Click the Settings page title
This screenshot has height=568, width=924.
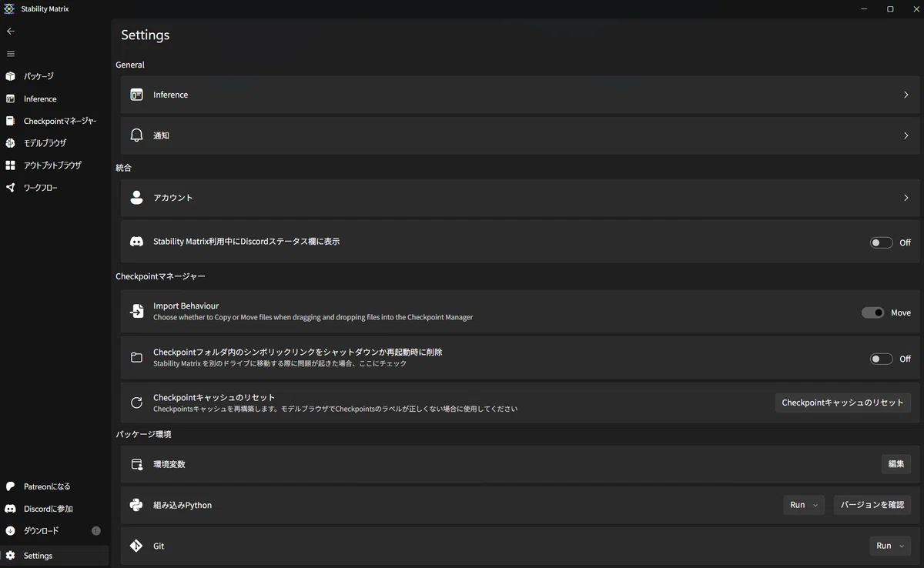point(145,35)
